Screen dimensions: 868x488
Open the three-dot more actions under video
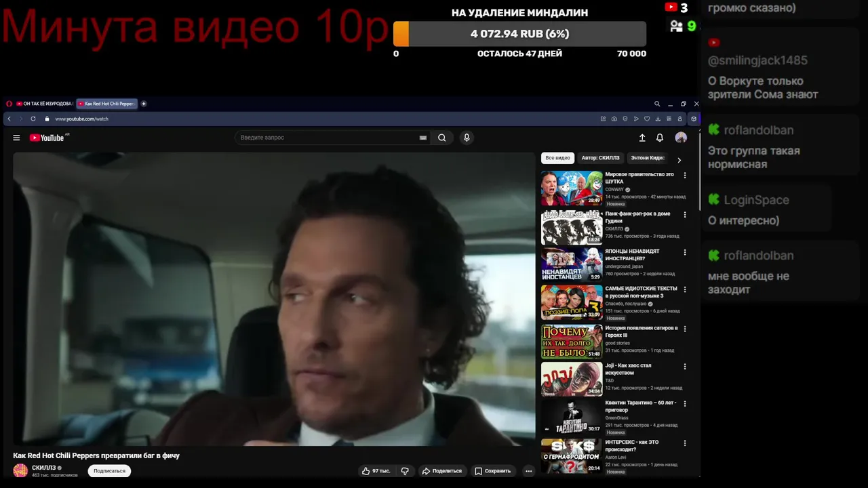pos(529,471)
